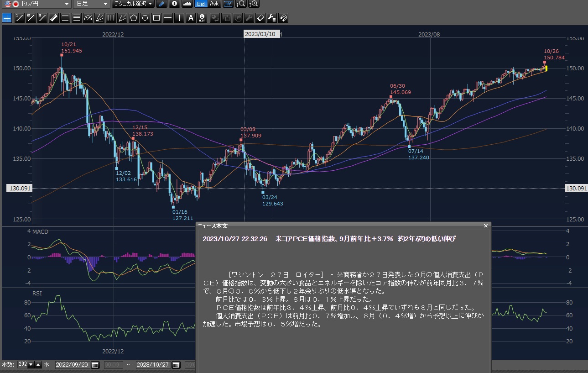Switch price display to Ask

point(214,4)
